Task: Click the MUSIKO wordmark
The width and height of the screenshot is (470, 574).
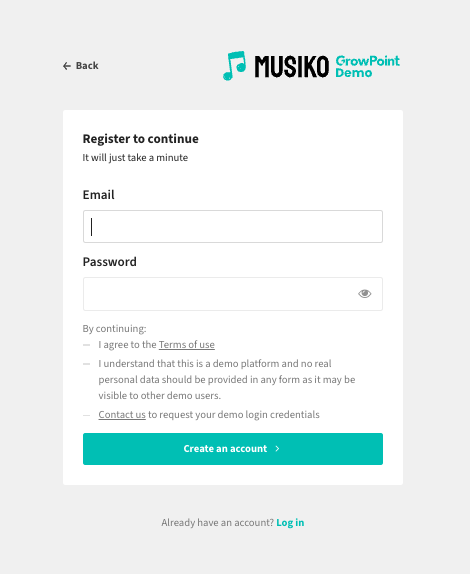Action: tap(292, 67)
